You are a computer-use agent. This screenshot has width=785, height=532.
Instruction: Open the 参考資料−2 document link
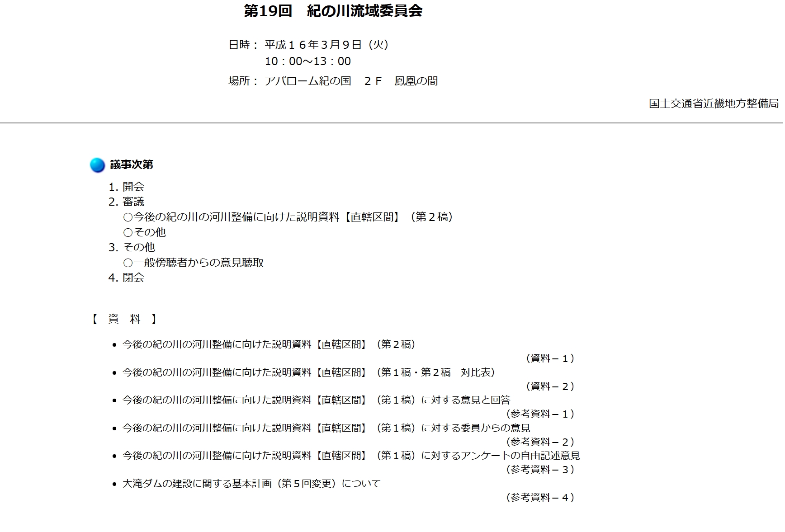click(x=540, y=442)
